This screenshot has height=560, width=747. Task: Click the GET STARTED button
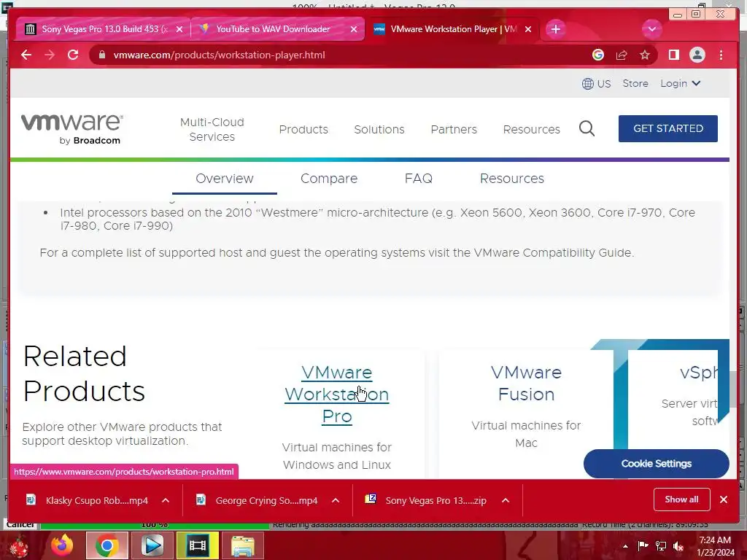tap(668, 128)
